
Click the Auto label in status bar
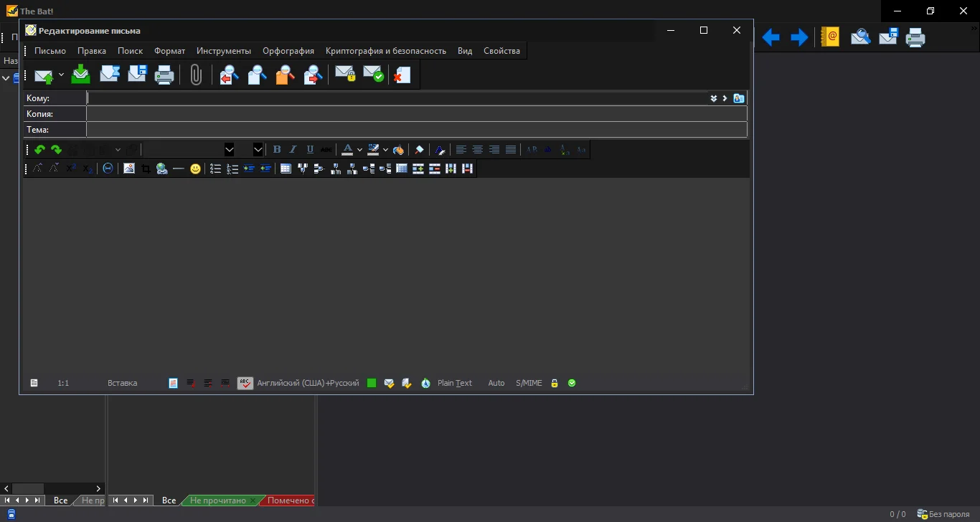coord(496,383)
